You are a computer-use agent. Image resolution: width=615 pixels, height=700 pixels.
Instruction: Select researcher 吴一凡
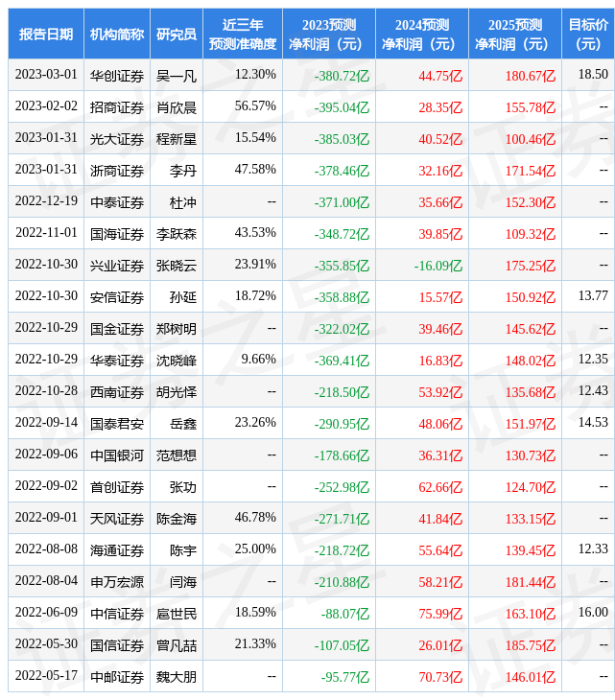pyautogui.click(x=177, y=76)
